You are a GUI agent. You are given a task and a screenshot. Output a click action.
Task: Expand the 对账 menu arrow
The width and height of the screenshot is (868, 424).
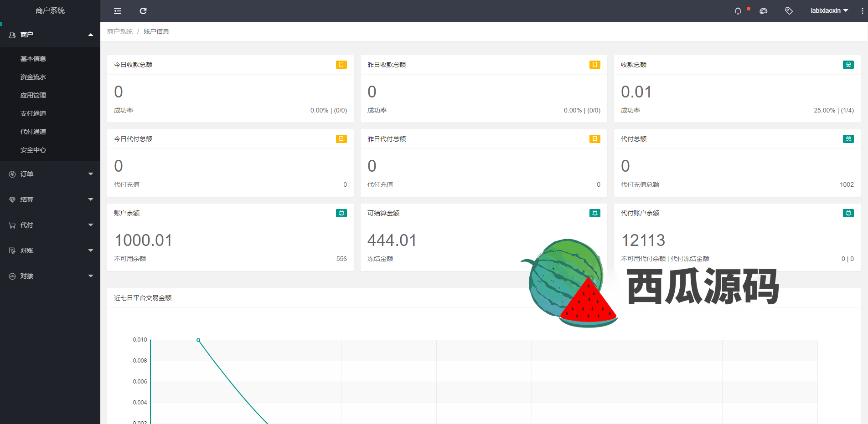point(91,250)
